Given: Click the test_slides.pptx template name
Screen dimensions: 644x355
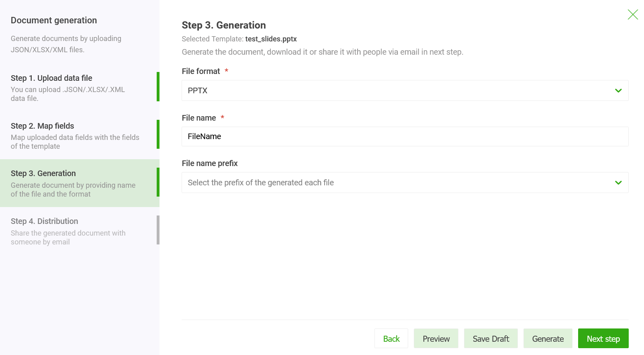Looking at the screenshot, I should pos(271,39).
